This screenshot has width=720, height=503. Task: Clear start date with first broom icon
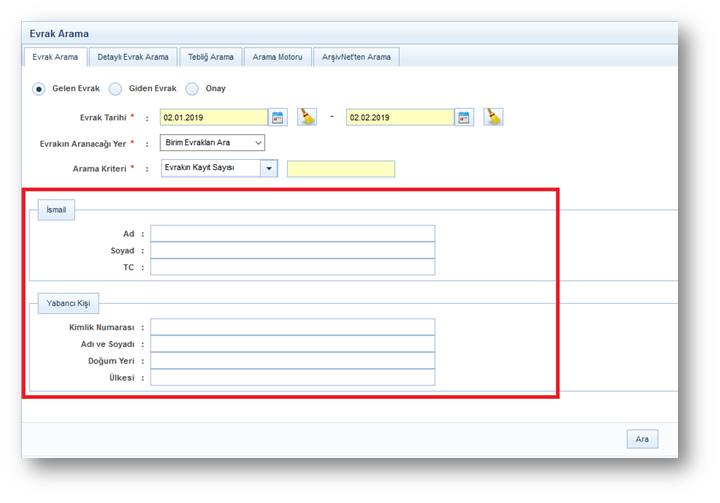(x=307, y=117)
